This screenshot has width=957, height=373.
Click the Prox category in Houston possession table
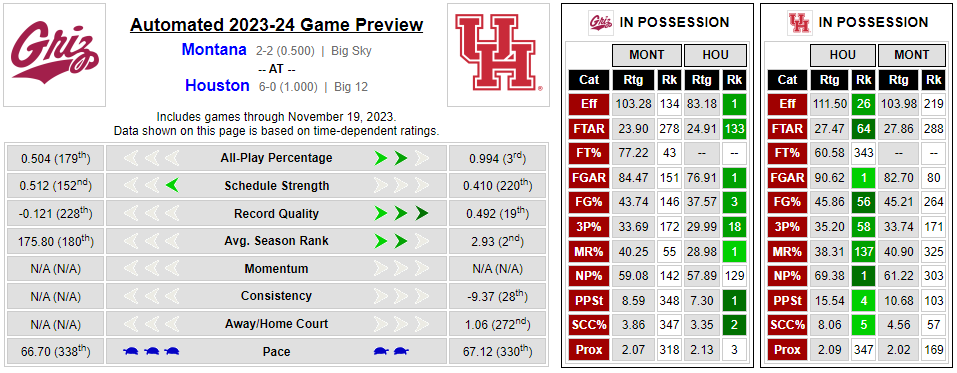pyautogui.click(x=787, y=350)
